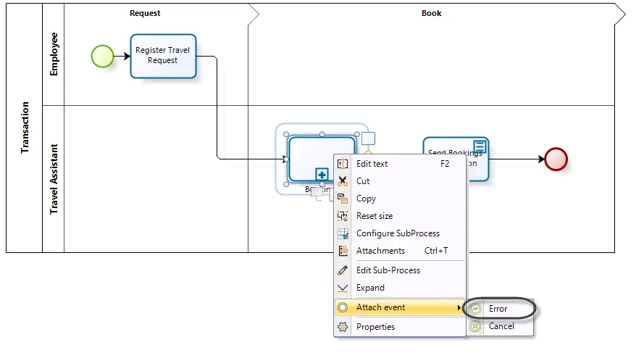Click the Copy icon in context menu

[x=343, y=199]
